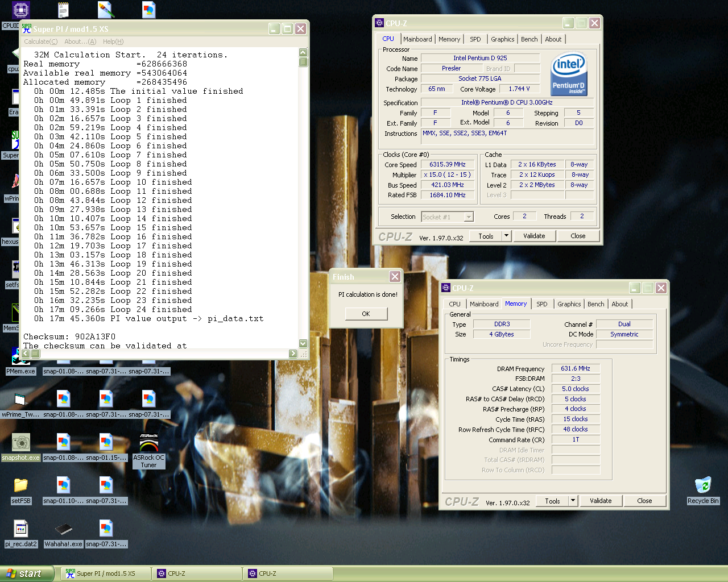
Task: Activate Super PI / mod1.5 XS taskbar button
Action: coord(106,573)
